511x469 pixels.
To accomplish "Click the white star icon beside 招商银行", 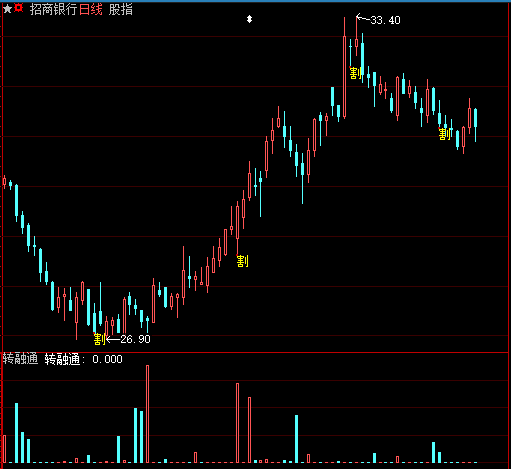I will pos(7,9).
